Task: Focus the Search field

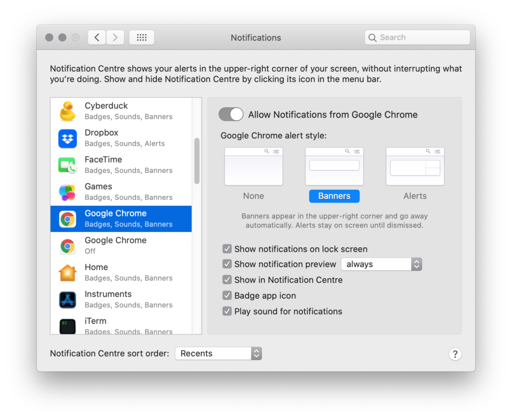Action: [x=417, y=37]
